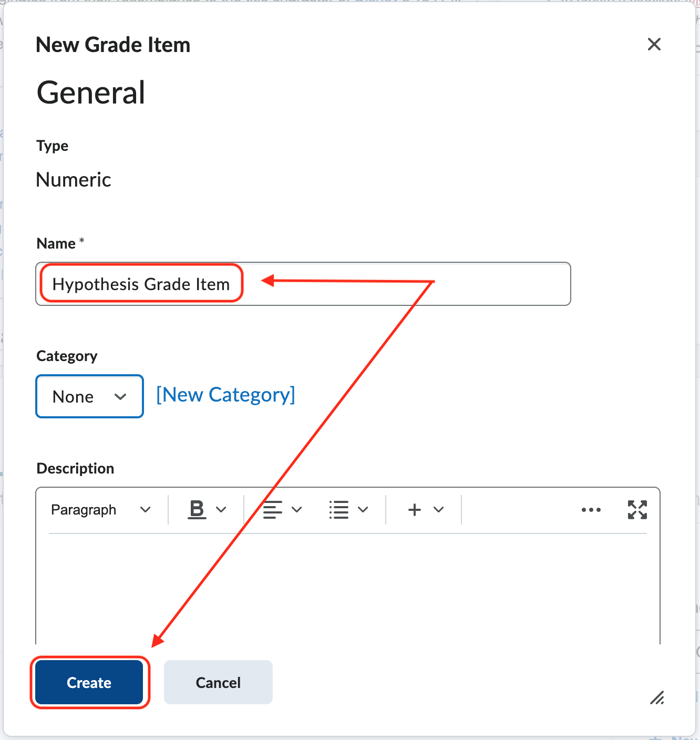Expand the alignment options chevron
This screenshot has height=740, width=700.
[x=297, y=509]
